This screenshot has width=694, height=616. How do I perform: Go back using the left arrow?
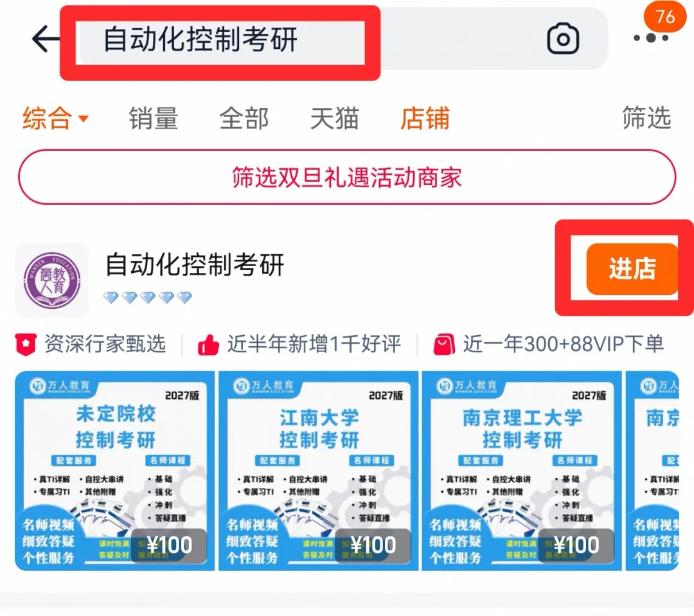[45, 39]
